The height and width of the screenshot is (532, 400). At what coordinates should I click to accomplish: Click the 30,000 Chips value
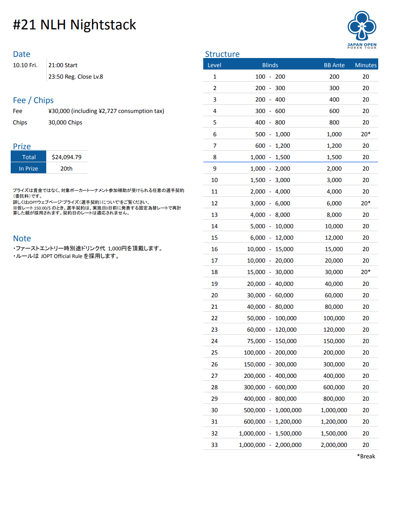[x=65, y=123]
